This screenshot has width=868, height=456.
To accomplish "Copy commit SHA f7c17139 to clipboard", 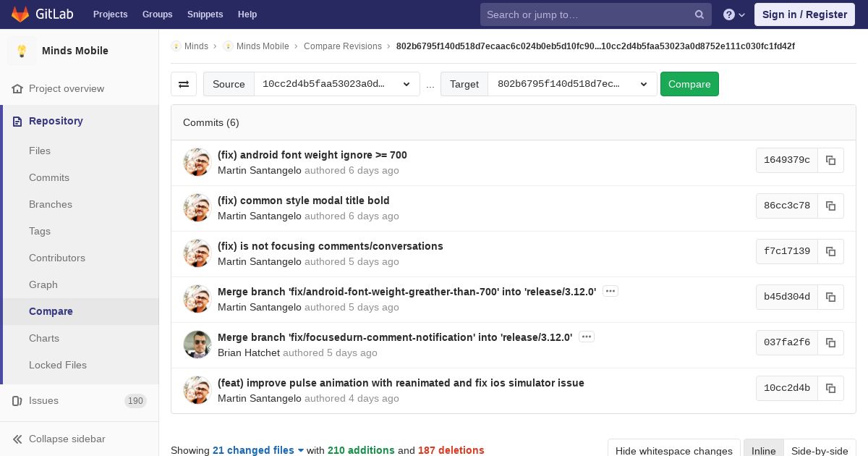I will tap(830, 252).
